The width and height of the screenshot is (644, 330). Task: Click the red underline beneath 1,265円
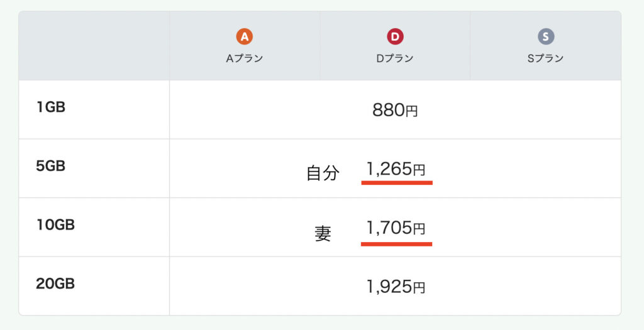point(397,183)
